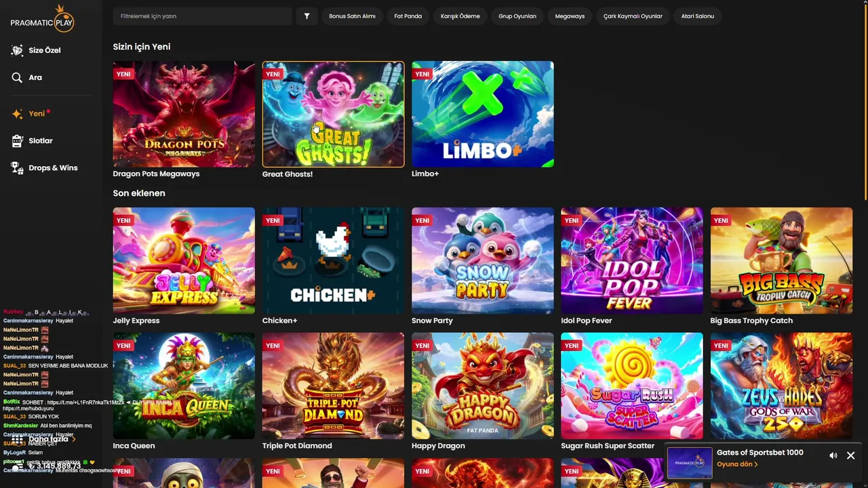The image size is (868, 488).
Task: Select the Bonus Satın Alımı filter chip
Action: (x=352, y=16)
